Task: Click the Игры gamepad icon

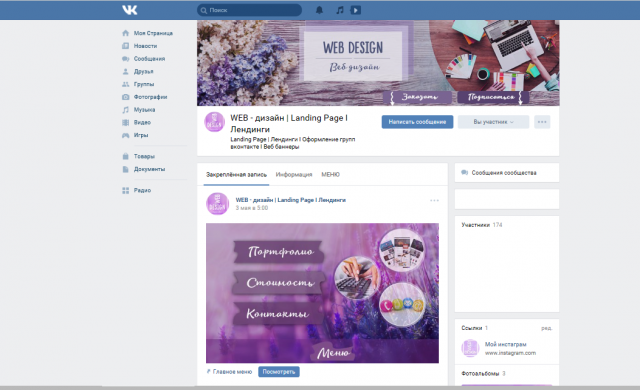Action: point(126,135)
